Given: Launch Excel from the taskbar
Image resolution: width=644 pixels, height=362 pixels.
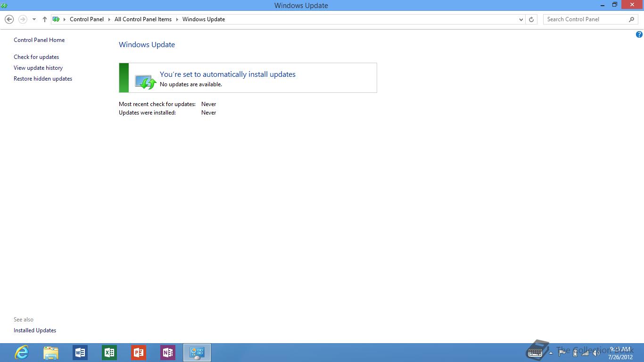Looking at the screenshot, I should point(109,353).
